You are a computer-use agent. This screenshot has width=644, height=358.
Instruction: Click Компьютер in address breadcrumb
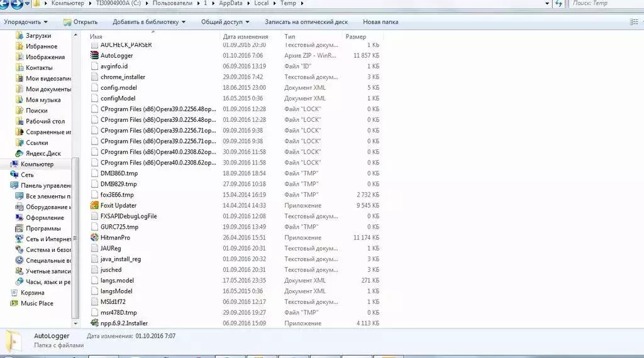click(68, 3)
